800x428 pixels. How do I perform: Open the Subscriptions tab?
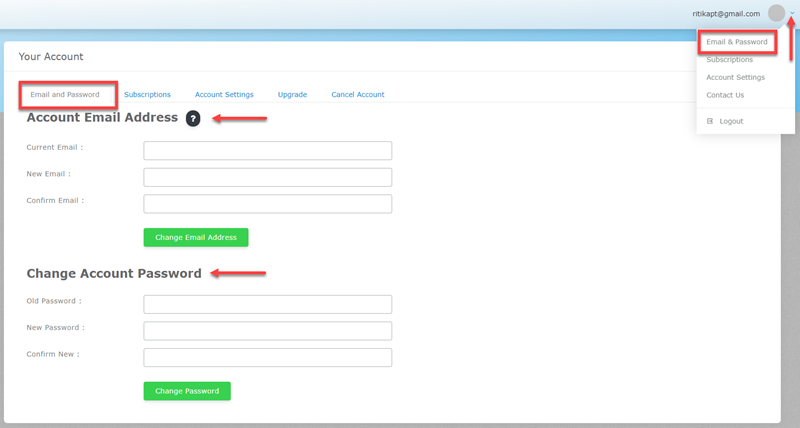(147, 95)
